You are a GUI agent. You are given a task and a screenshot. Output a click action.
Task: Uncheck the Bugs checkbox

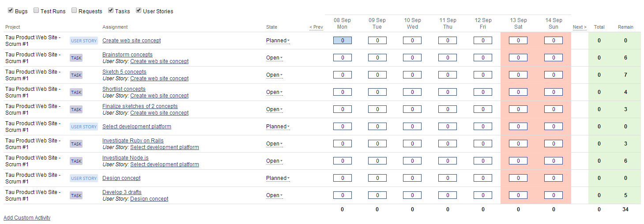point(11,11)
